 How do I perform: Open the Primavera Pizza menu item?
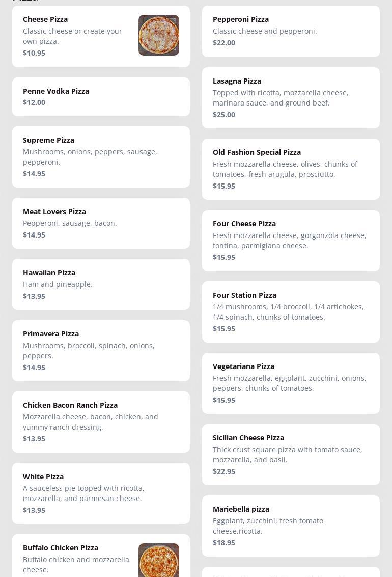pyautogui.click(x=101, y=350)
